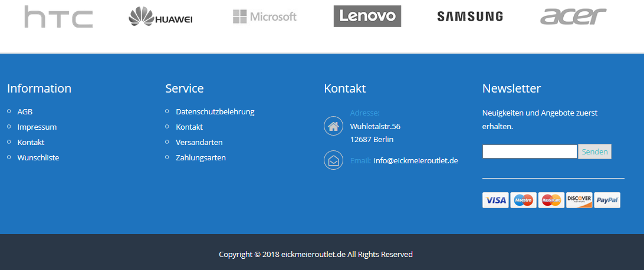644x270 pixels.
Task: Open the Huawei brand logo
Action: click(160, 17)
